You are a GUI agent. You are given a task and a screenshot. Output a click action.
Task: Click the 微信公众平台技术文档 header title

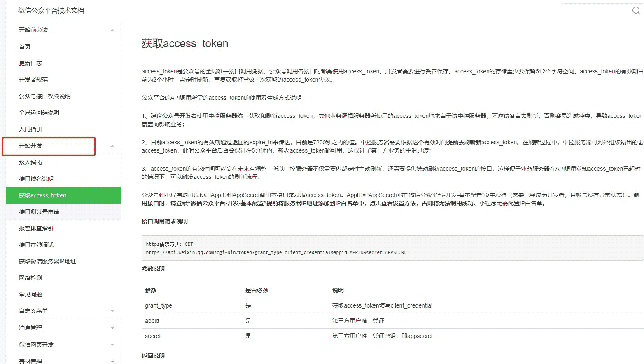pos(51,11)
